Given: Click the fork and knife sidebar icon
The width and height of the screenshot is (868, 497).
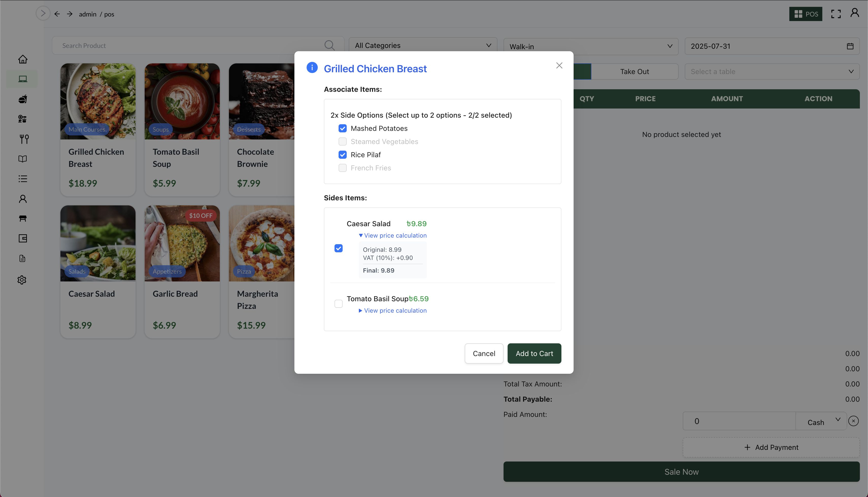Looking at the screenshot, I should (24, 139).
